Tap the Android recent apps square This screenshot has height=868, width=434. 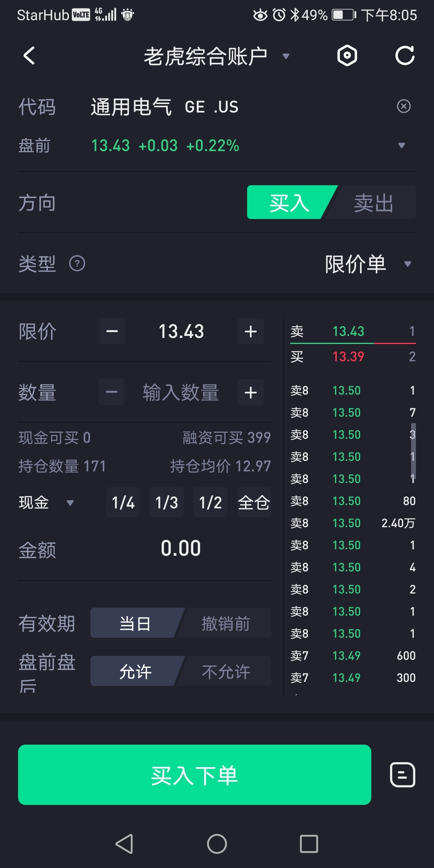coord(309,844)
